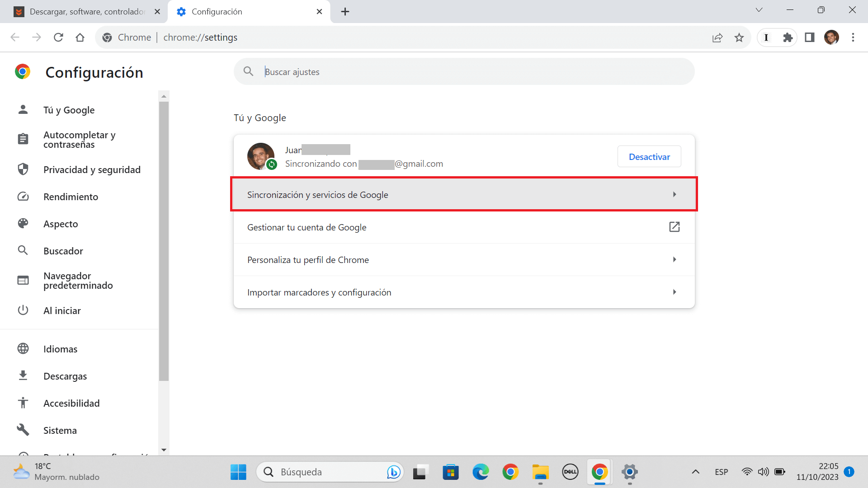Share this page icon in address bar
Image resolution: width=868 pixels, height=488 pixels.
[717, 38]
